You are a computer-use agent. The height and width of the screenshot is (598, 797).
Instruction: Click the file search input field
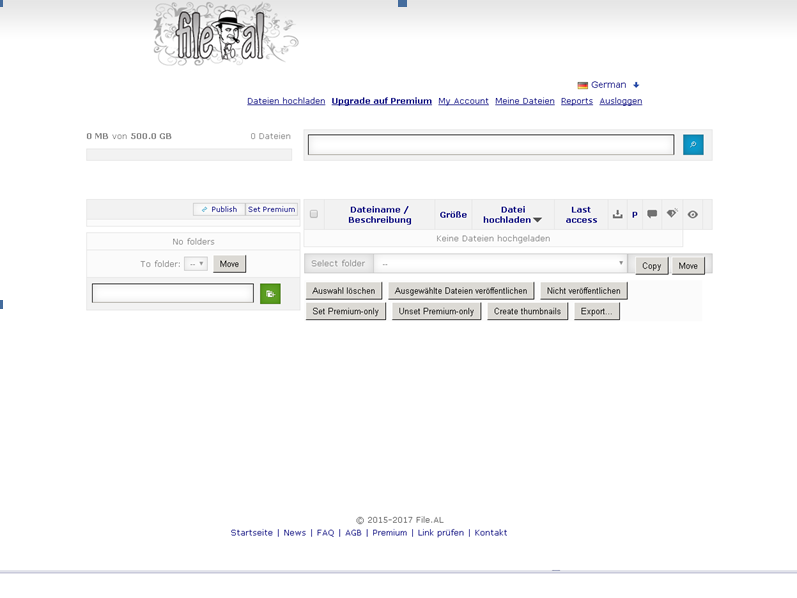[491, 145]
